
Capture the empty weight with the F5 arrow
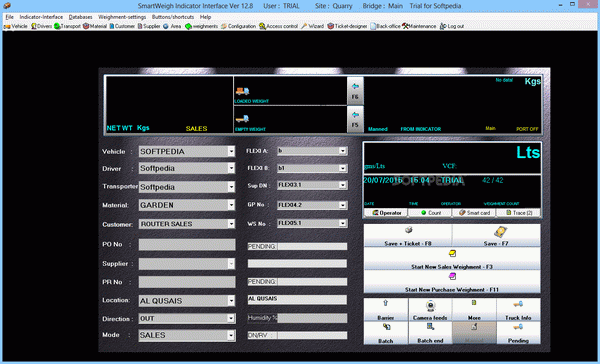355,119
